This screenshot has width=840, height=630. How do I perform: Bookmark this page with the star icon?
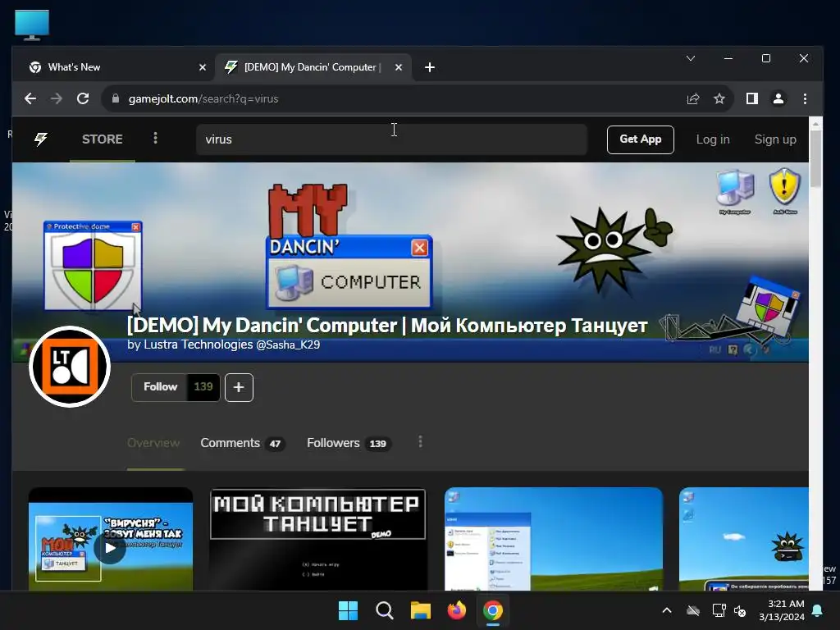(x=719, y=98)
